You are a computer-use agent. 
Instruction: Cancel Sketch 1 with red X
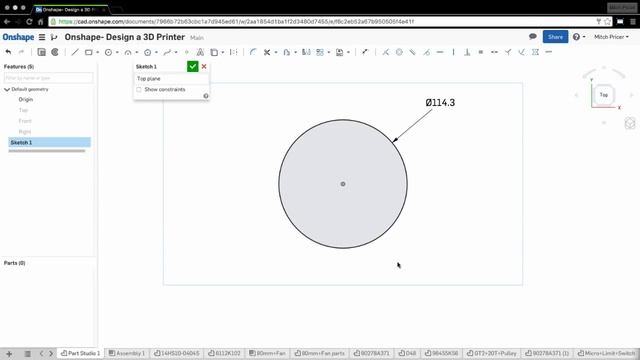coord(204,67)
